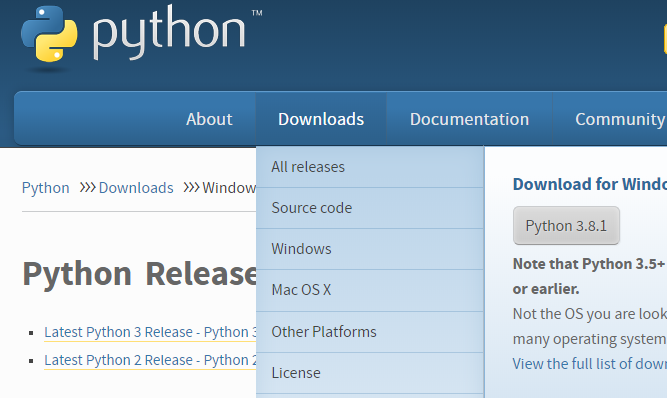Click the Windows breadcrumb text

click(229, 188)
